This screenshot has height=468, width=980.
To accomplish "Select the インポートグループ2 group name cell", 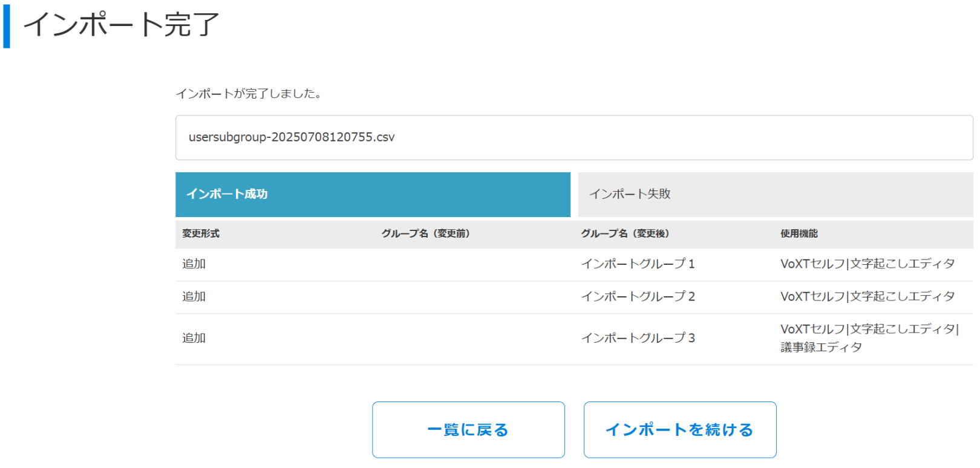I will 638,297.
